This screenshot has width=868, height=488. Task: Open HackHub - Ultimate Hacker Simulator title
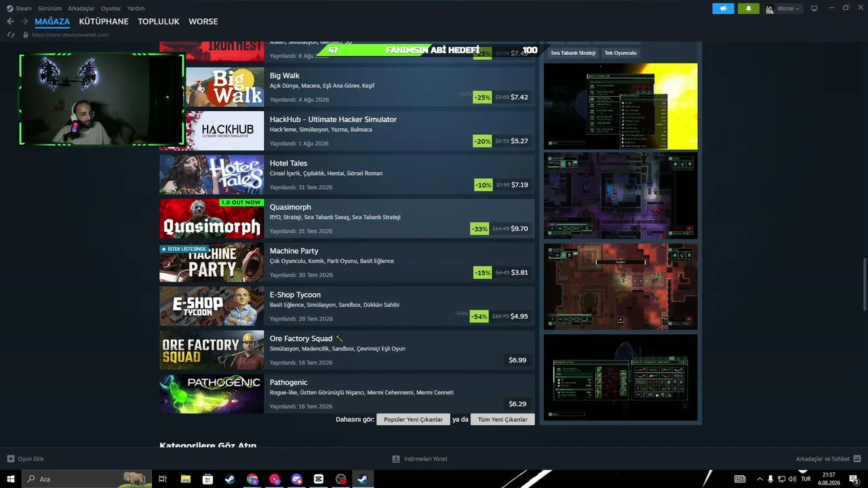[x=333, y=119]
